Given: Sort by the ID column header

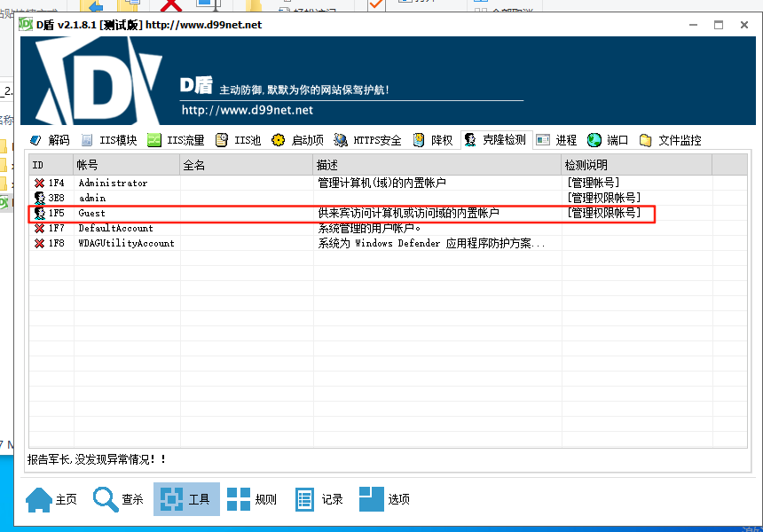Looking at the screenshot, I should tap(51, 165).
